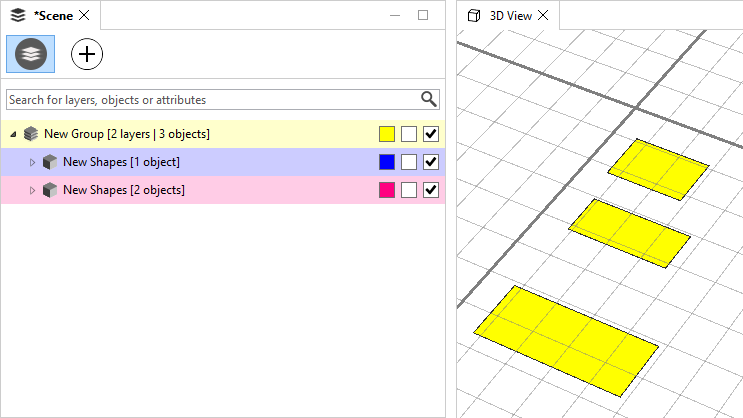
Task: Close the Scene tab
Action: 84,15
